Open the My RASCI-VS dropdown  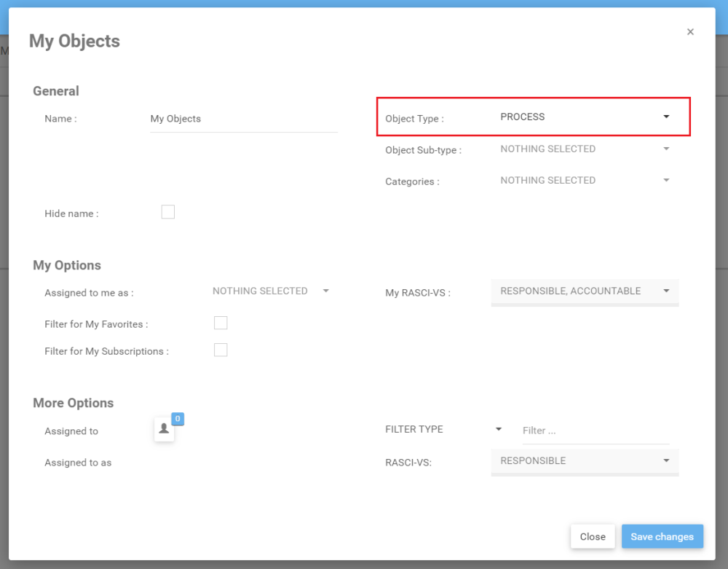coord(584,291)
